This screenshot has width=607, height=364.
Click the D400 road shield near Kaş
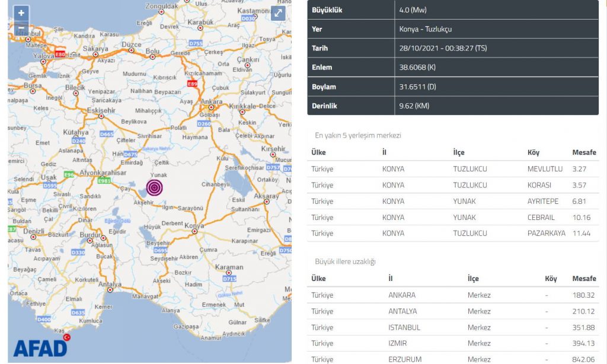(x=44, y=320)
